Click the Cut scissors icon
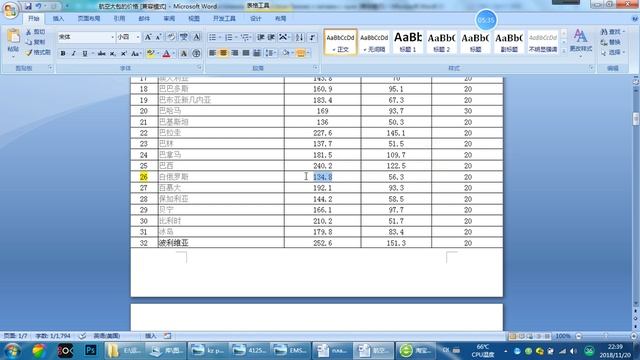640x360 pixels. point(29,32)
